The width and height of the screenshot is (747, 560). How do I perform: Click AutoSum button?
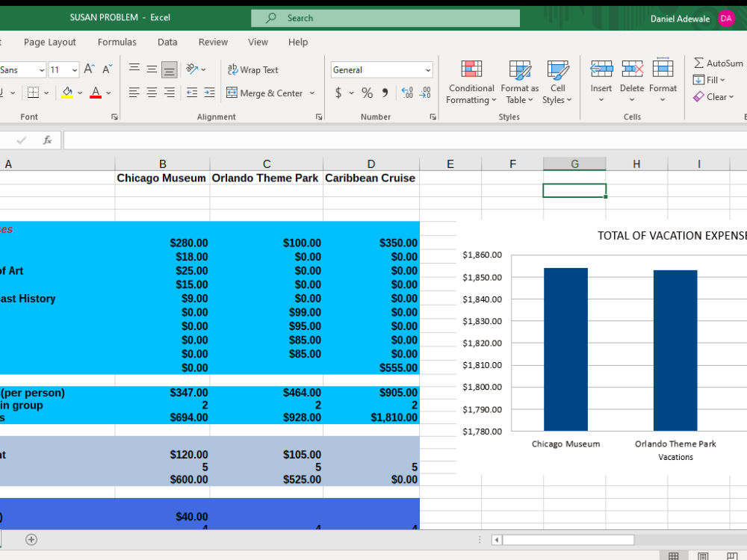click(x=719, y=63)
